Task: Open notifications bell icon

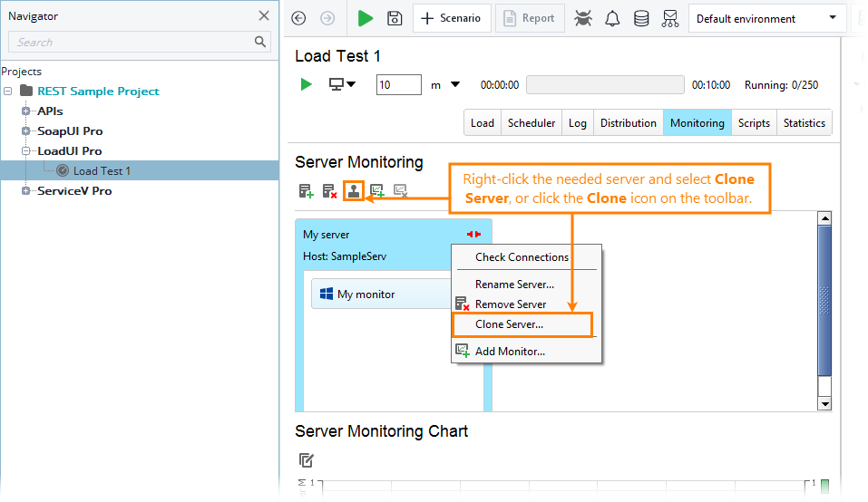Action: [x=612, y=18]
